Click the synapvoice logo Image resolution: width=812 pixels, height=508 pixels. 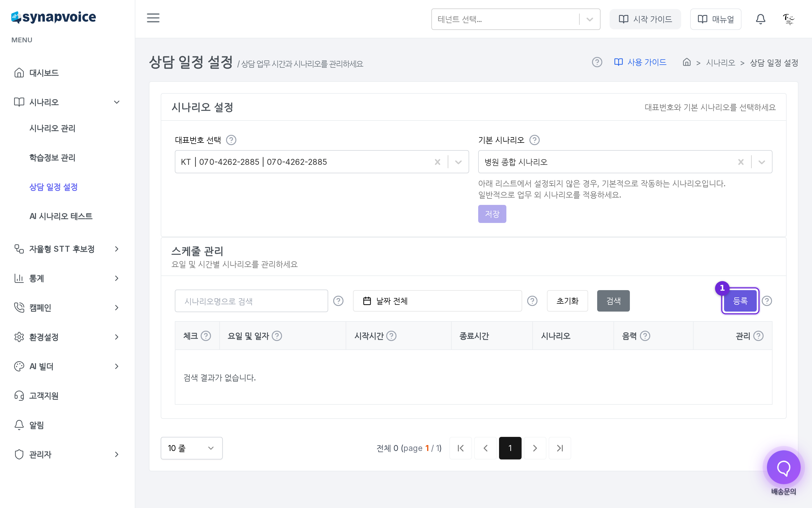point(54,17)
